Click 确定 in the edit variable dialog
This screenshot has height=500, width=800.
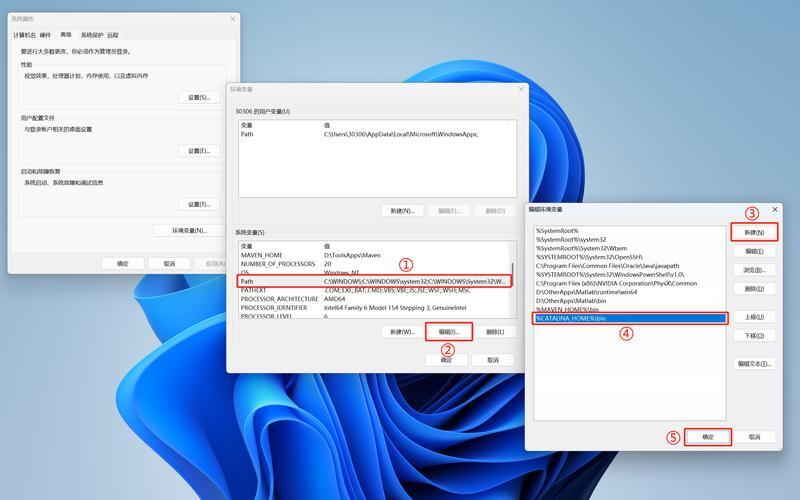tap(708, 437)
